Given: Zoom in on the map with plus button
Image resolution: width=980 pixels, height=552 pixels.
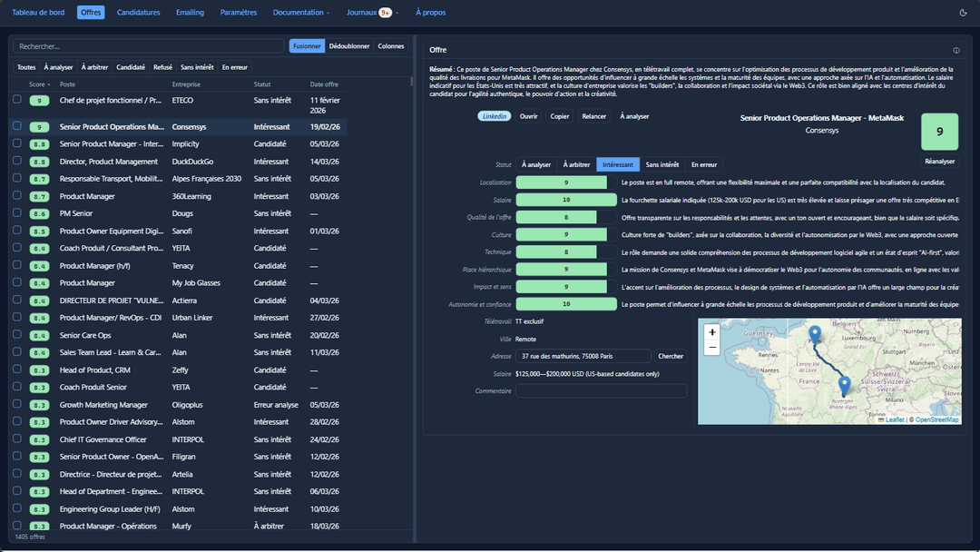Looking at the screenshot, I should pyautogui.click(x=712, y=332).
